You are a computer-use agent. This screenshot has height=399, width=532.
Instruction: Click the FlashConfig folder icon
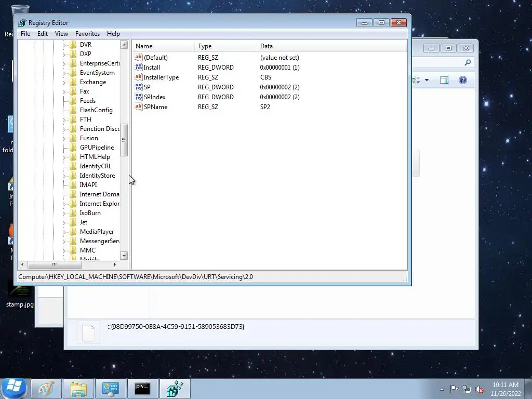click(x=73, y=110)
